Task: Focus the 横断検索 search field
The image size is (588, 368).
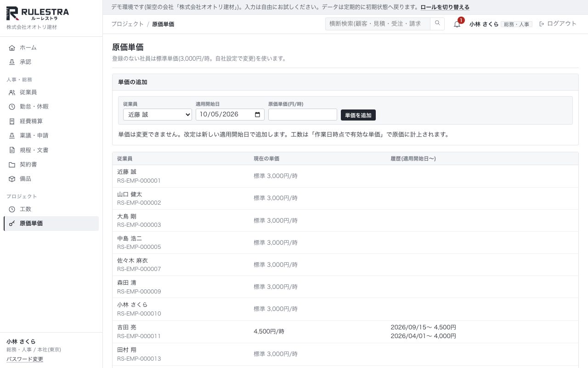Action: click(x=378, y=23)
